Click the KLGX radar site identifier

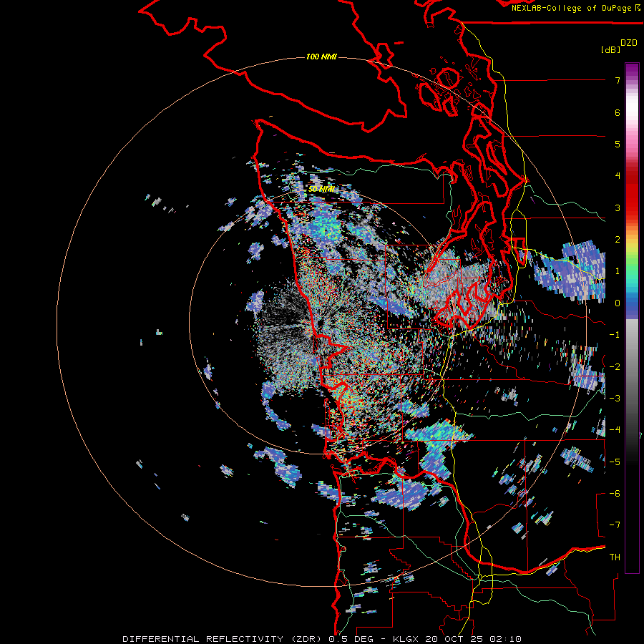pos(405,639)
